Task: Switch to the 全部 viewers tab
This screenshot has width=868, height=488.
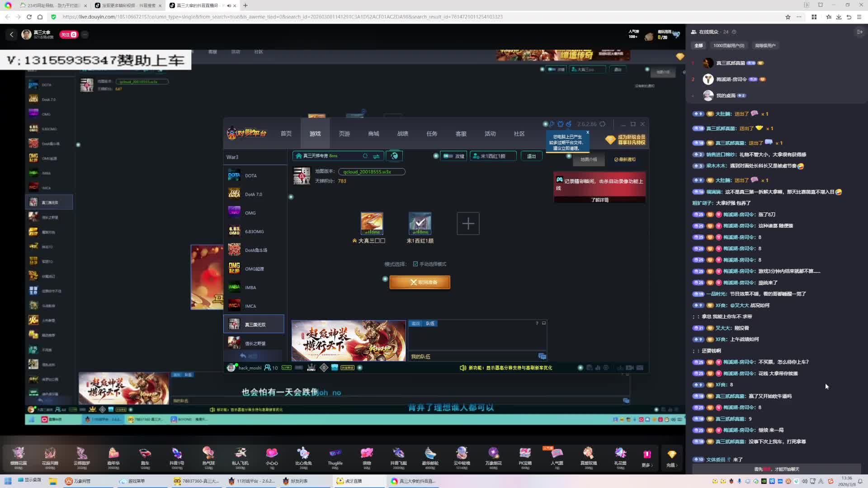Action: [x=698, y=46]
